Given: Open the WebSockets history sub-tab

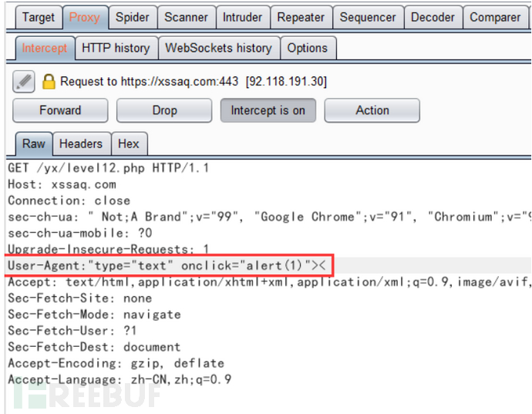Looking at the screenshot, I should 218,48.
